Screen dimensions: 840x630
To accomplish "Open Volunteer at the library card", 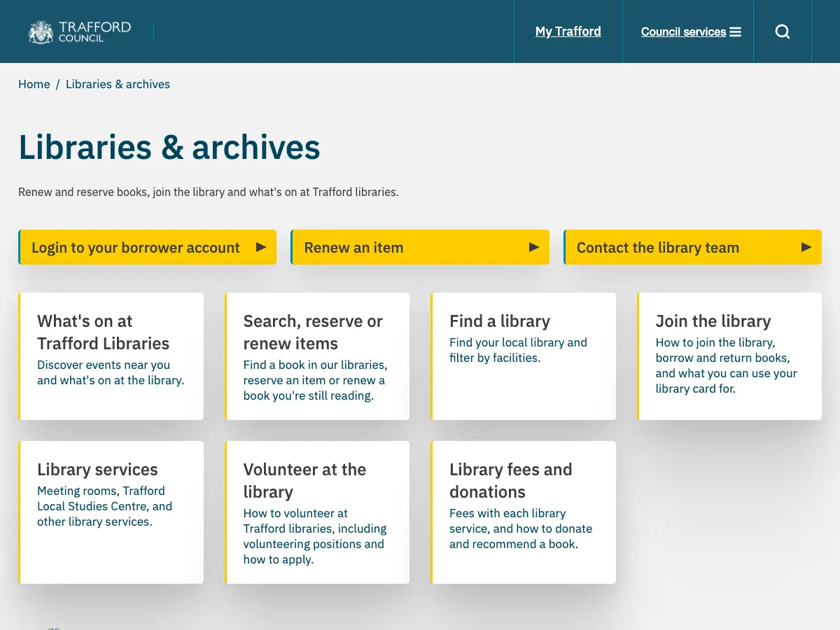I will click(317, 512).
